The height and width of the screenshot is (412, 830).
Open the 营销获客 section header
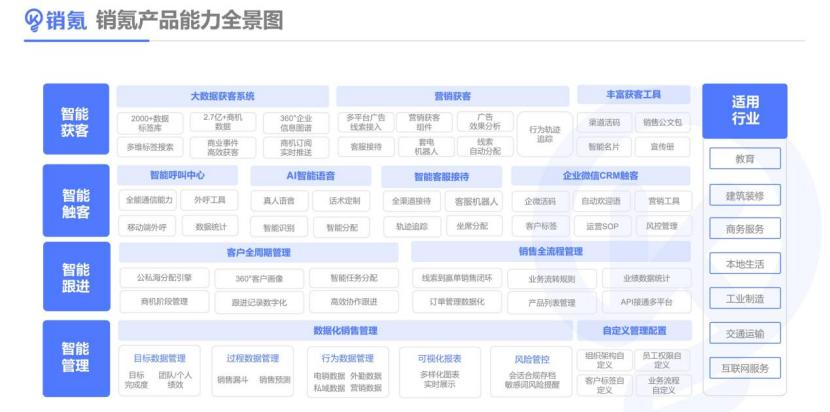[452, 96]
